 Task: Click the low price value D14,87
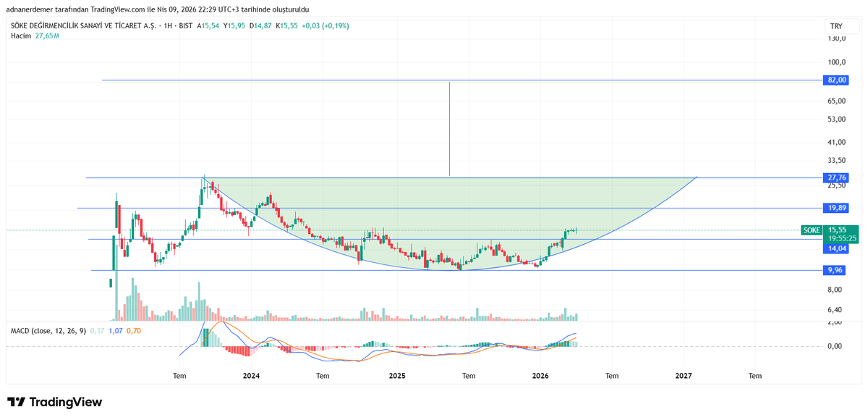click(261, 25)
